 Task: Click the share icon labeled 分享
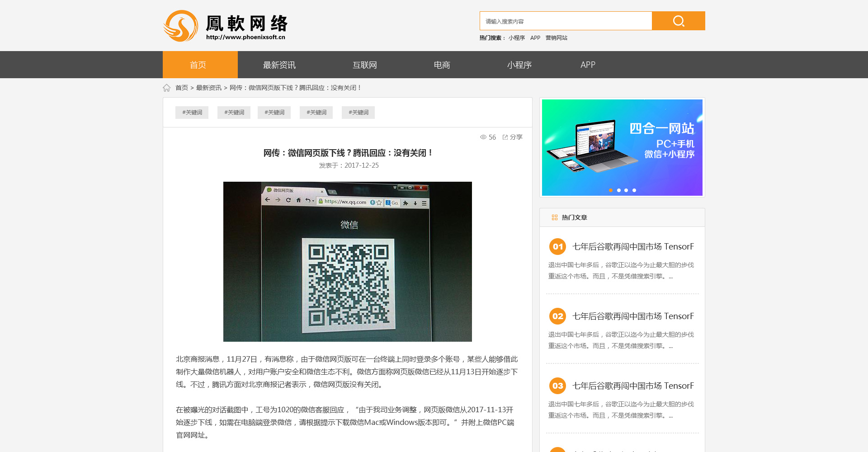pos(512,137)
